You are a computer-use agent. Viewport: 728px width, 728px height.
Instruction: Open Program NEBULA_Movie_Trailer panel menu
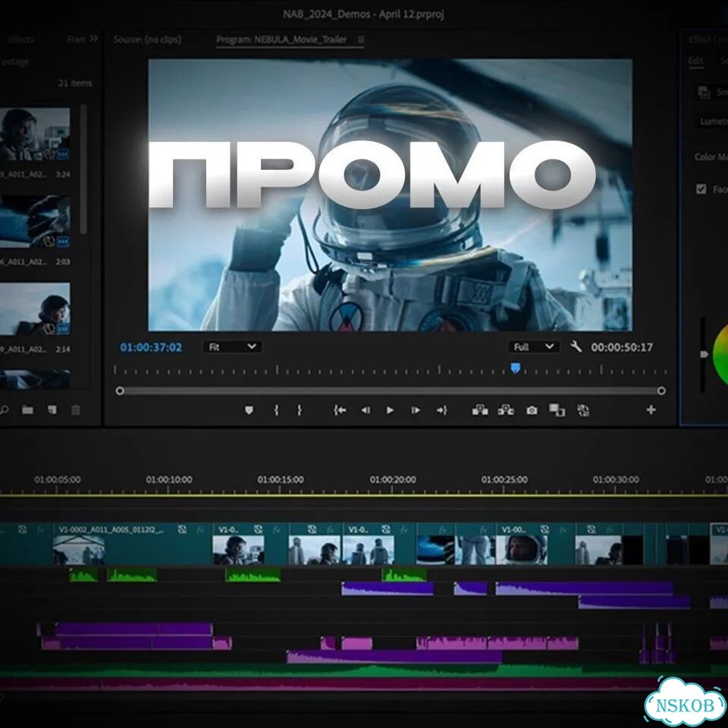(x=361, y=39)
